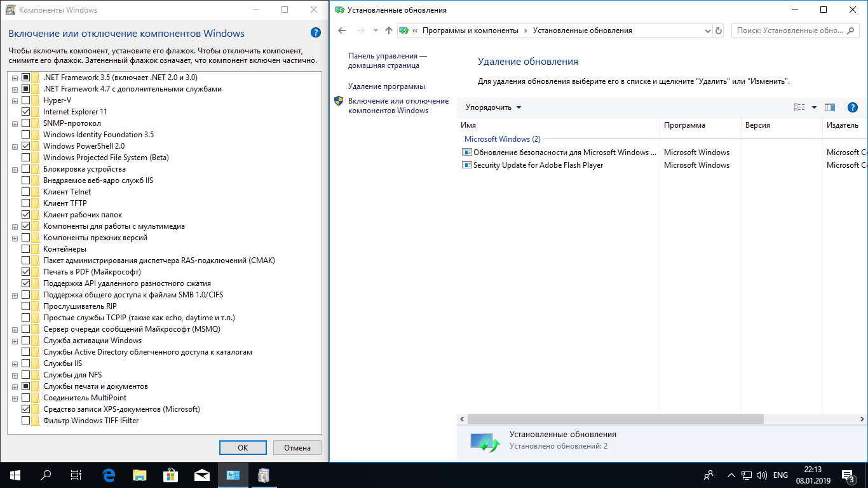868x488 pixels.
Task: Open help in Windows Features dialog
Action: point(316,33)
